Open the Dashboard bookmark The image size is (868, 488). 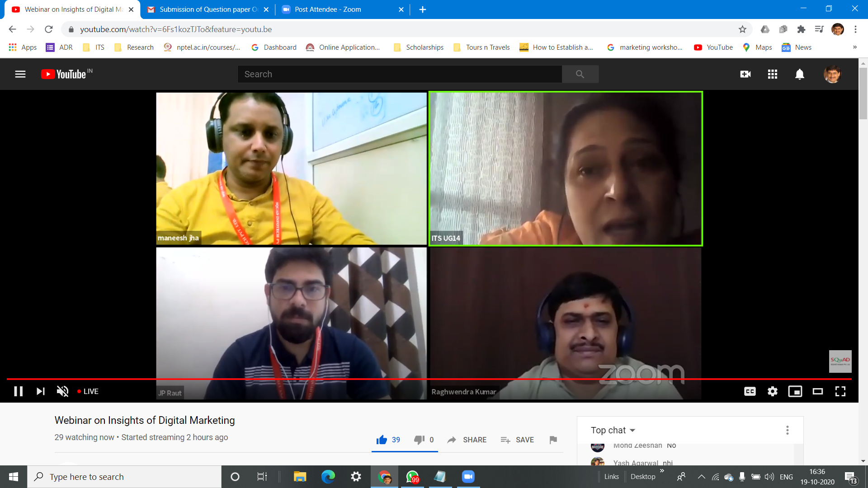(274, 47)
